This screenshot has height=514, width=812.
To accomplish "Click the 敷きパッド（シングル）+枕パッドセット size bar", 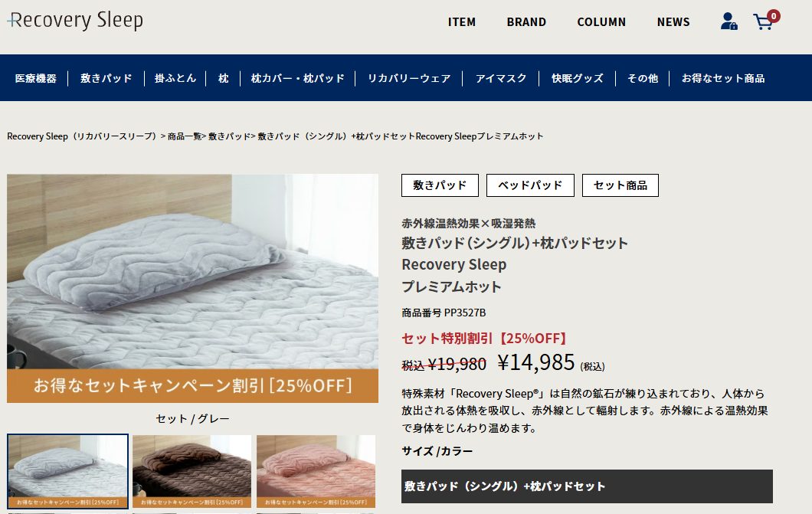I will point(587,486).
